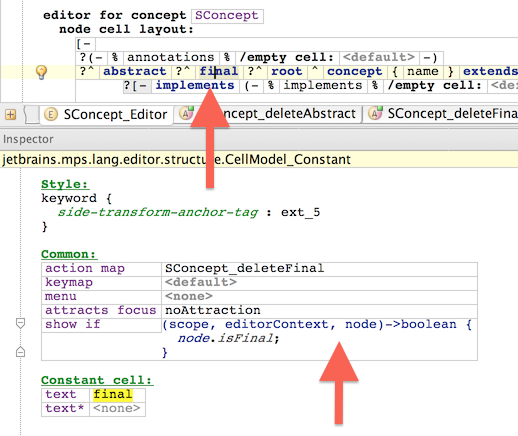Open the SConcept_deleteAbstract tab
This screenshot has width=518, height=436.
click(x=268, y=114)
